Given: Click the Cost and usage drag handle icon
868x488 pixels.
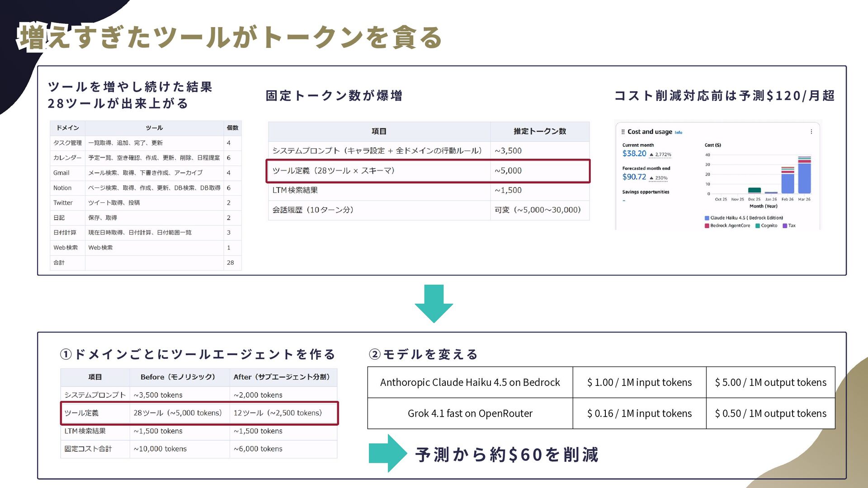Looking at the screenshot, I should click(623, 132).
